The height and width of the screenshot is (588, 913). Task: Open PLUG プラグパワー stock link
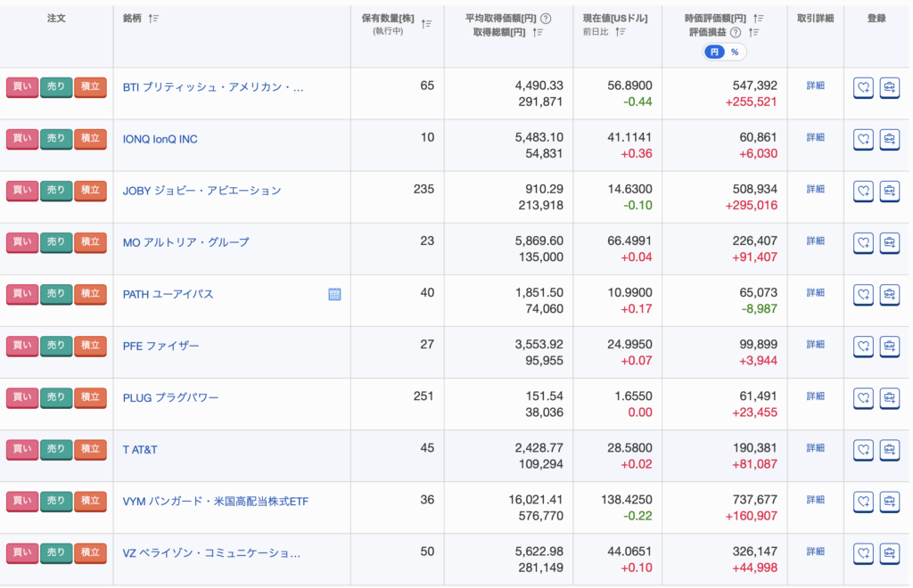click(170, 398)
